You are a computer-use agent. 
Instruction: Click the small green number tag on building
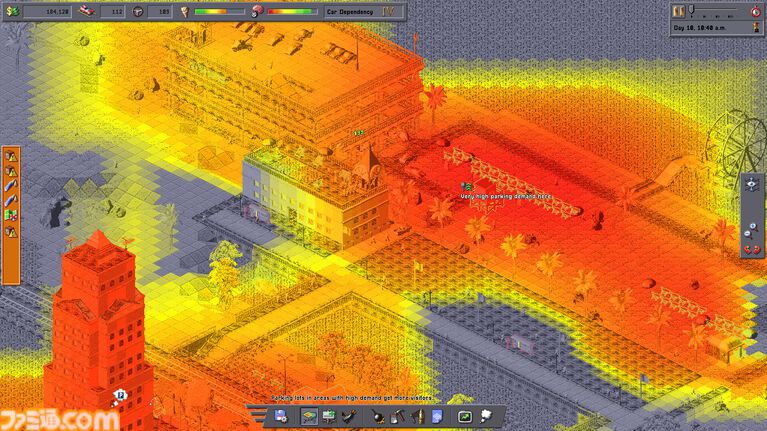click(x=359, y=133)
